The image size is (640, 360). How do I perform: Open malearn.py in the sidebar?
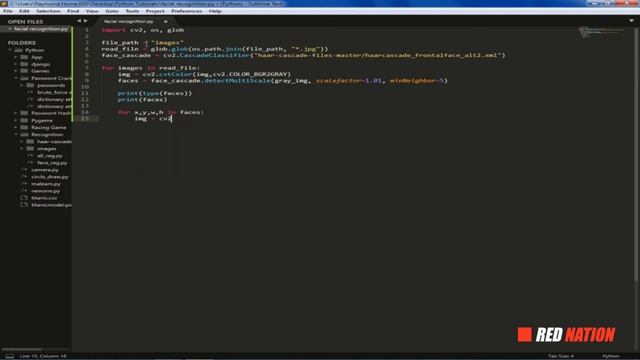46,184
